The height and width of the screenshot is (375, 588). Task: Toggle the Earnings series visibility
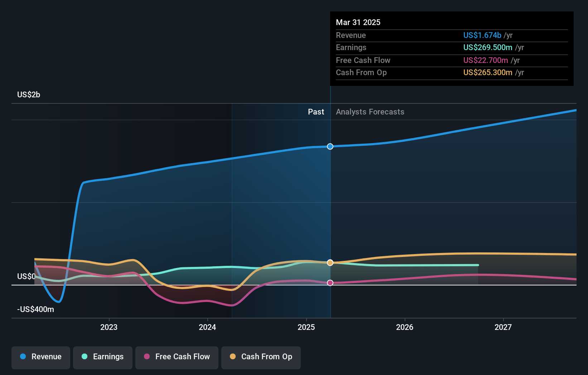103,357
